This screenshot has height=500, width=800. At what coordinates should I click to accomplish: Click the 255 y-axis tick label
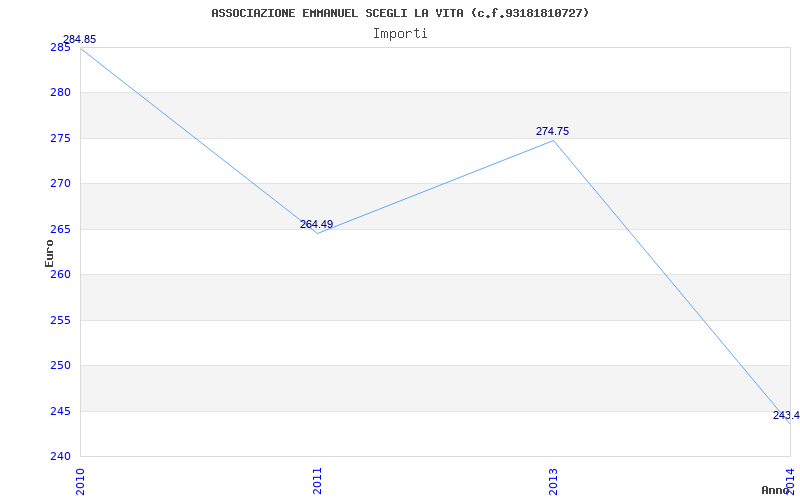coord(60,320)
